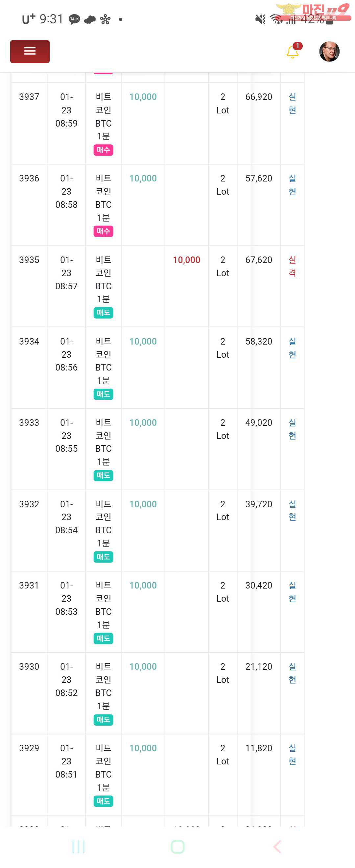Tap the 매도 badge in row 3931

click(x=103, y=638)
